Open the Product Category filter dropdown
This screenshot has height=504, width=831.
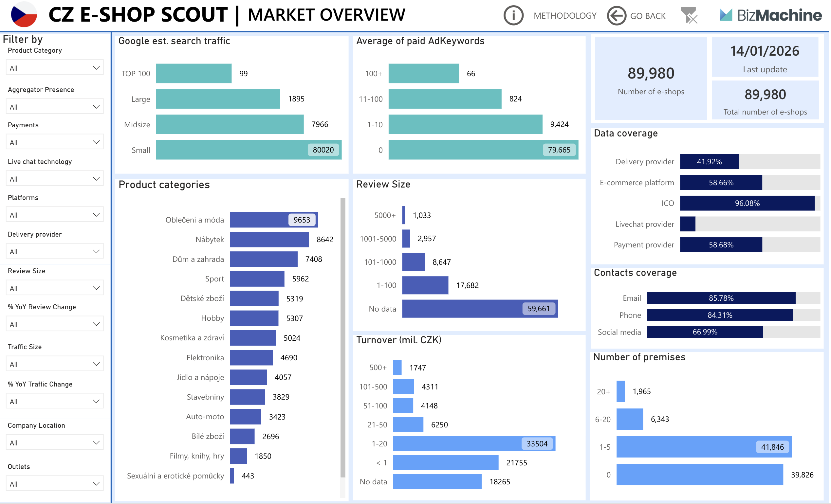click(x=54, y=67)
